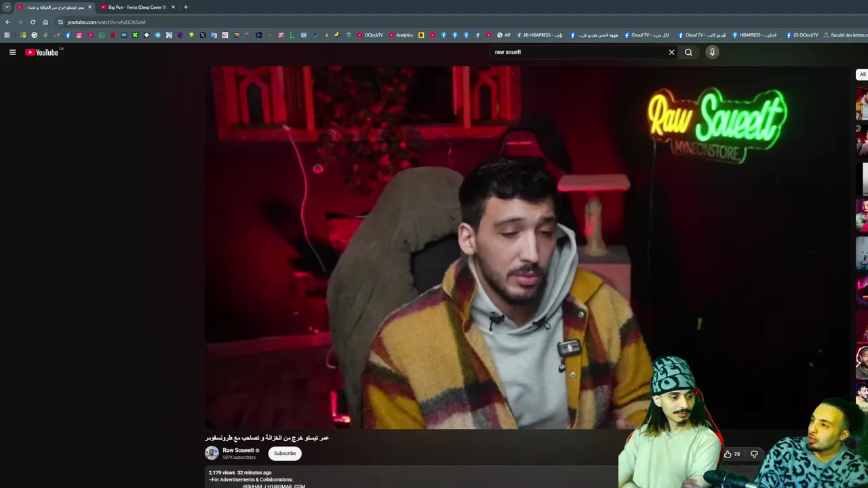Image resolution: width=868 pixels, height=488 pixels.
Task: Open the 'Aff' bookmark
Action: click(x=504, y=35)
